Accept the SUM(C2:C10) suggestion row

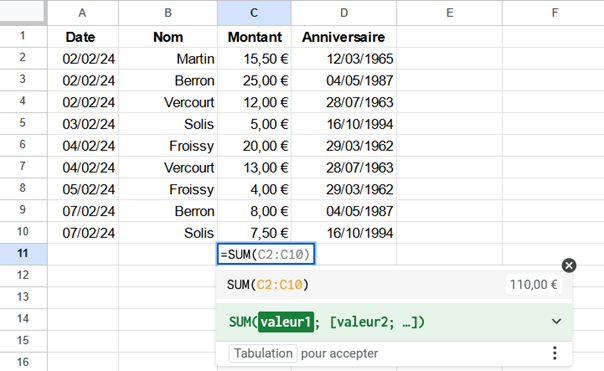pos(394,285)
